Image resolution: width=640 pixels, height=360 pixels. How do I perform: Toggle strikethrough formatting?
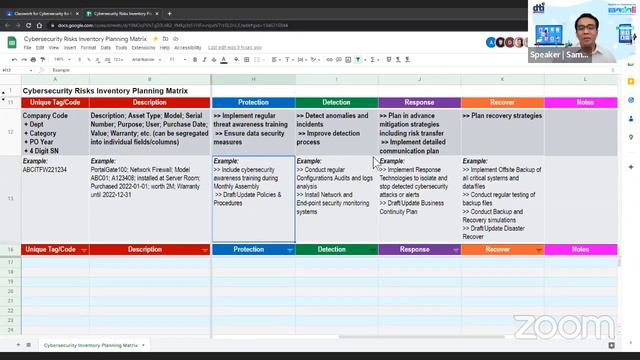[x=214, y=60]
